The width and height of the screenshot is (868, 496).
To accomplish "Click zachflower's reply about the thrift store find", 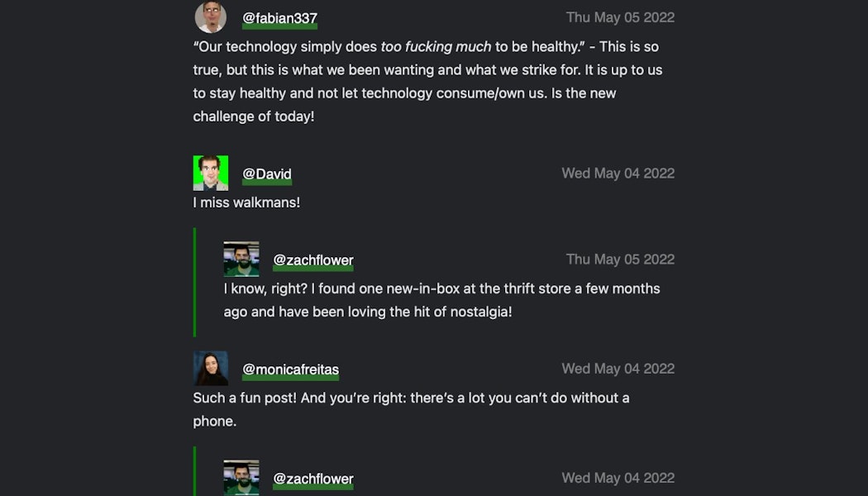I will [x=441, y=300].
